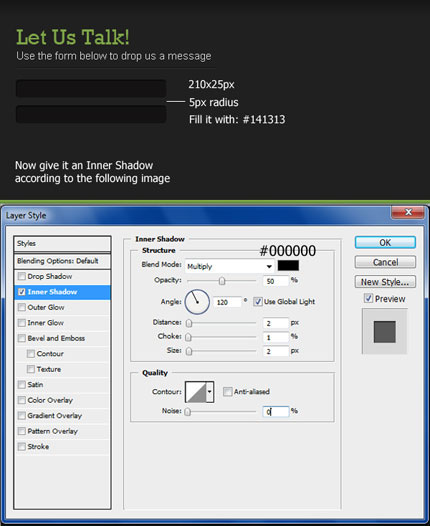The image size is (430, 526).
Task: Enable the Pattern Overlay checkbox
Action: point(22,431)
